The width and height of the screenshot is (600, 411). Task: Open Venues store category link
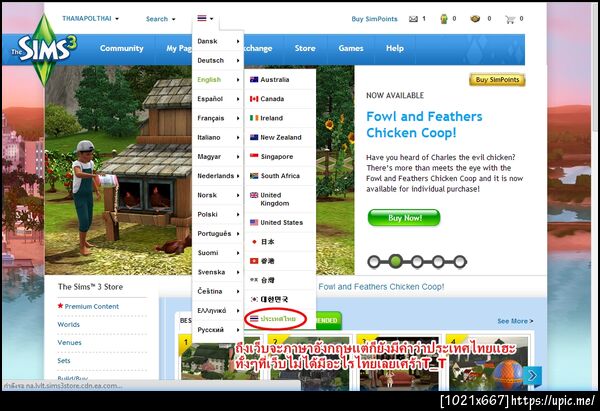coord(69,342)
